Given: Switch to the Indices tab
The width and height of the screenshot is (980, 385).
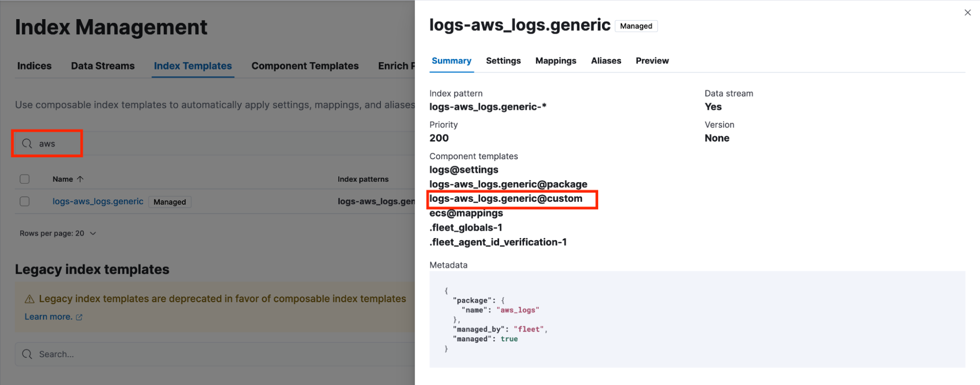Looking at the screenshot, I should click(x=34, y=66).
